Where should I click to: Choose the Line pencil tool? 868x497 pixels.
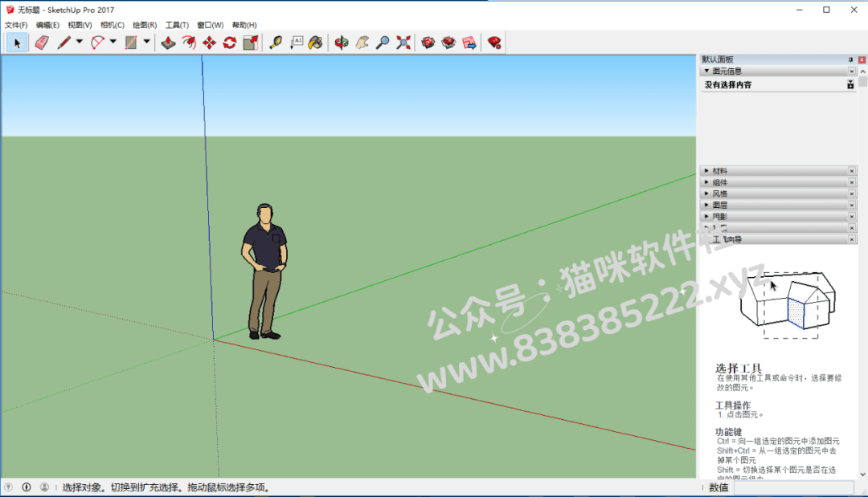point(63,43)
